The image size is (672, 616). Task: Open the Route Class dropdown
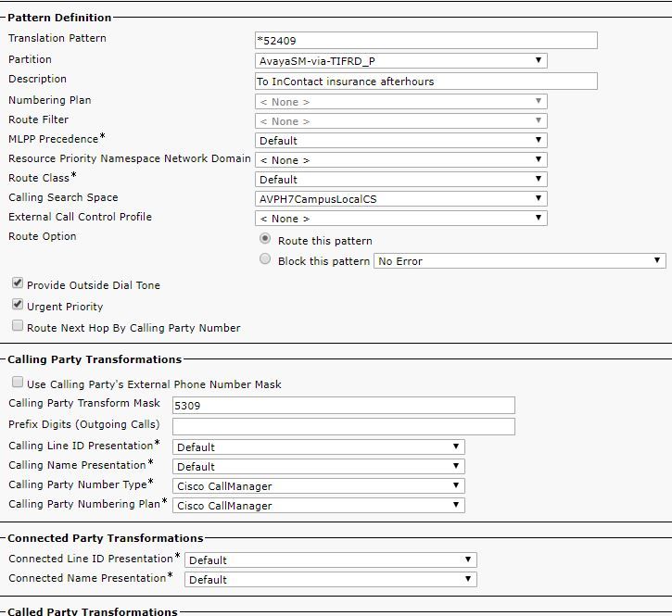(400, 179)
